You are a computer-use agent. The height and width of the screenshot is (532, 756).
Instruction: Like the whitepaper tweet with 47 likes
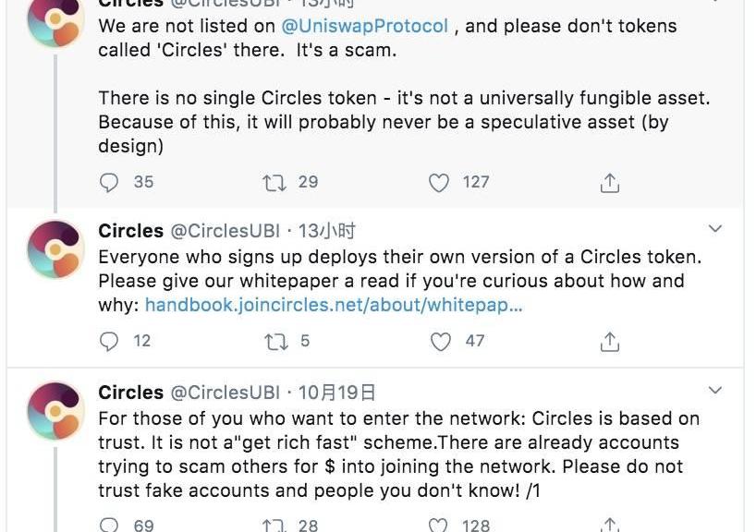click(x=441, y=342)
